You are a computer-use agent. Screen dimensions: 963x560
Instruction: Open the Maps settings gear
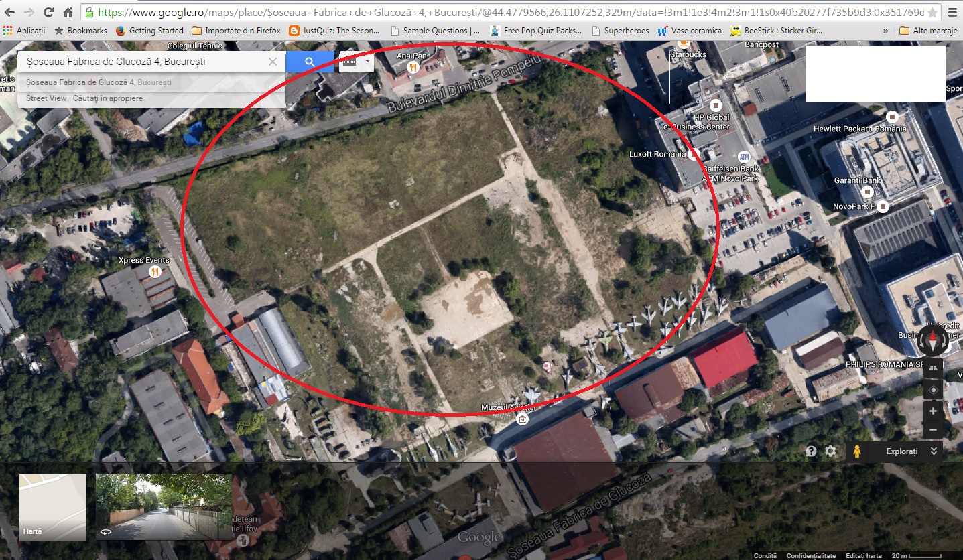(x=830, y=451)
